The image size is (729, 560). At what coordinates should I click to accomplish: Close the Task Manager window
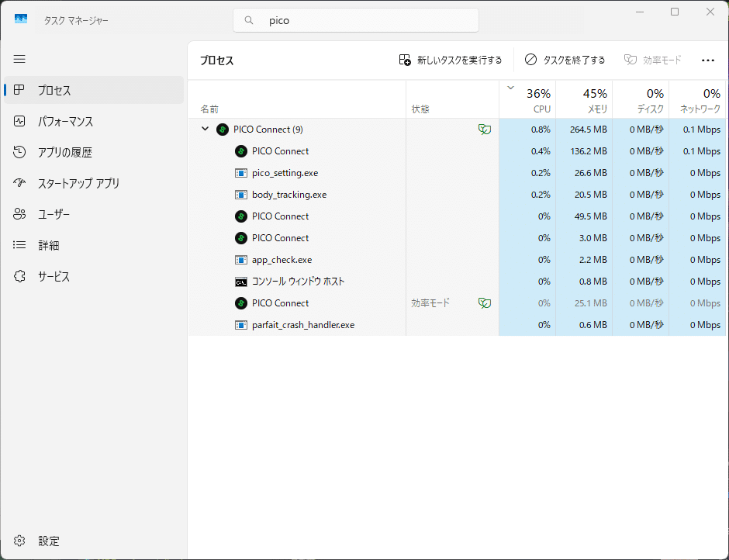click(x=710, y=12)
